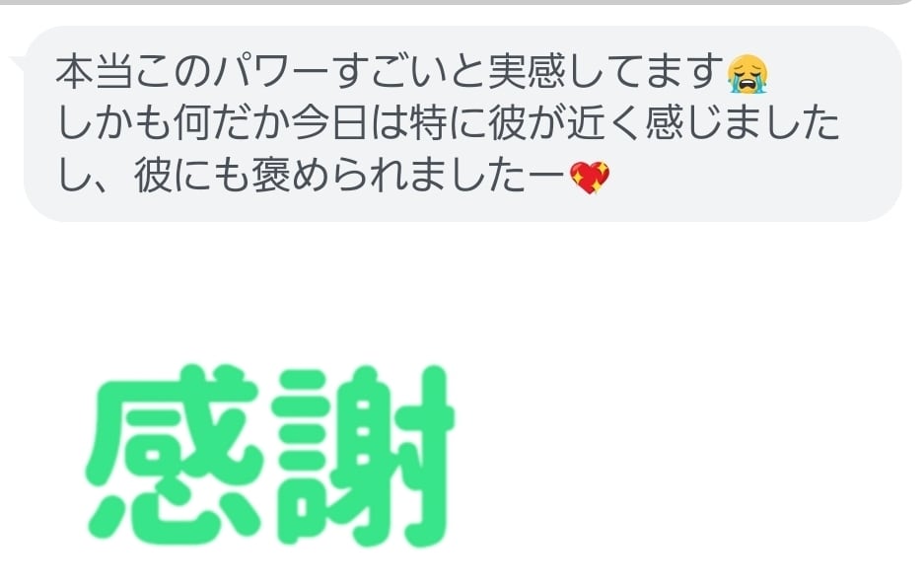Select the gray received message bubble

click(462, 123)
